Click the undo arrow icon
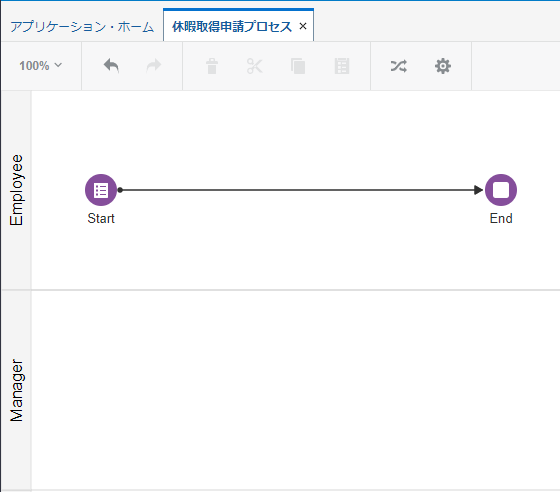Viewport: 560px width, 492px height. click(x=111, y=66)
